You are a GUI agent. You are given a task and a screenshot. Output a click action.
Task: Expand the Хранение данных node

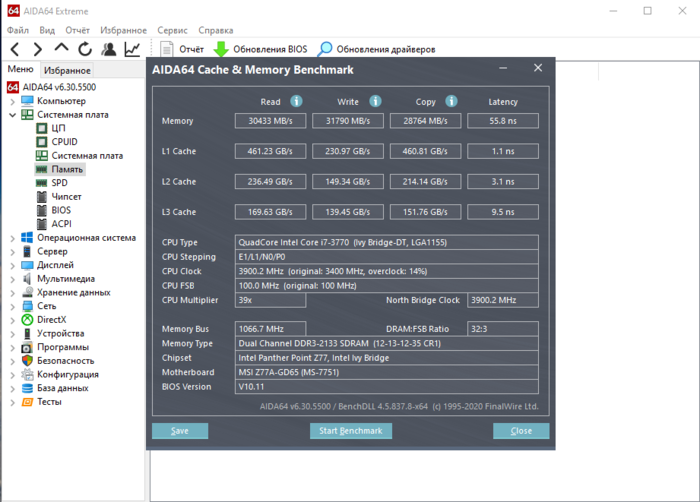click(x=12, y=293)
